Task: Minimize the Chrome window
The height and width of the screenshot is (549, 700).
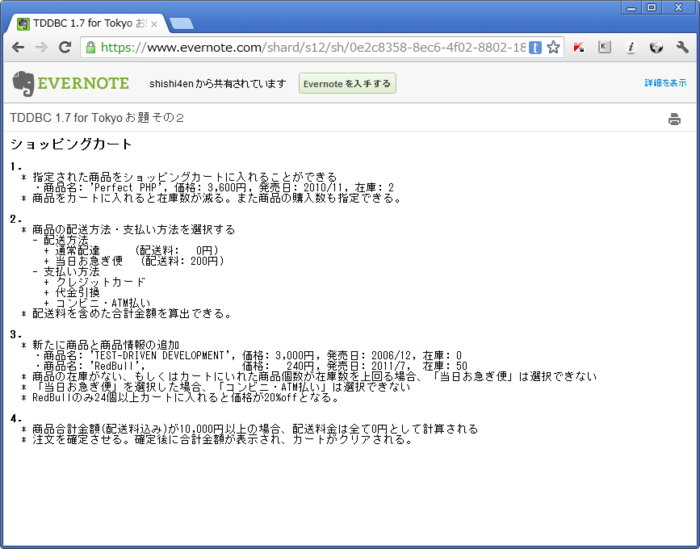Action: [631, 8]
